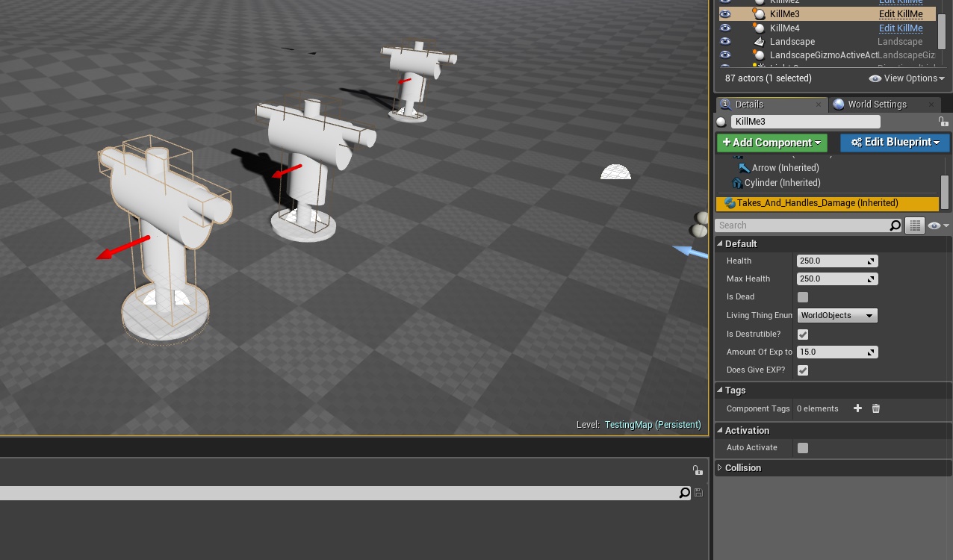This screenshot has width=953, height=560.
Task: Open View Options dropdown in outliner
Action: tap(907, 78)
